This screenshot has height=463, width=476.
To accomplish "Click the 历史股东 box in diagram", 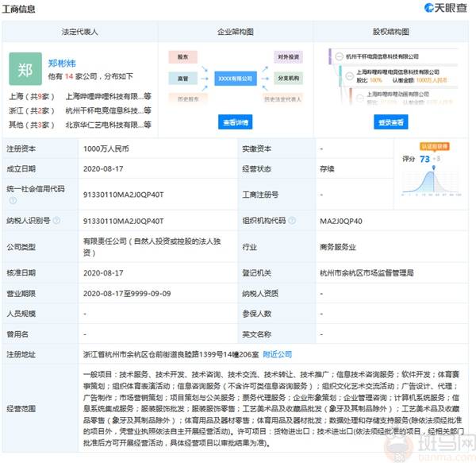I will pyautogui.click(x=188, y=98).
